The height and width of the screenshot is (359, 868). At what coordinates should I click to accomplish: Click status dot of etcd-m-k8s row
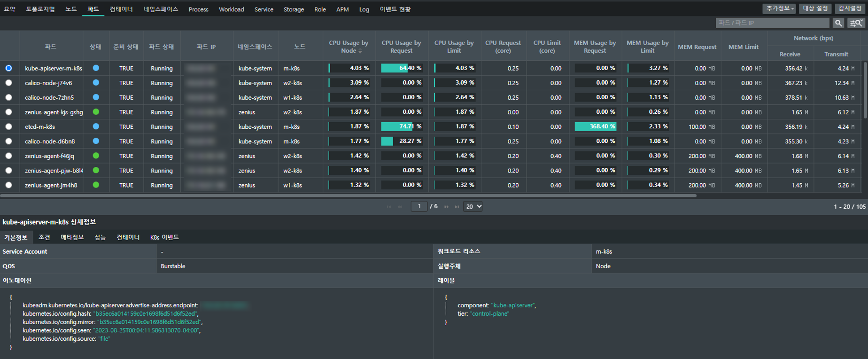[x=96, y=126]
